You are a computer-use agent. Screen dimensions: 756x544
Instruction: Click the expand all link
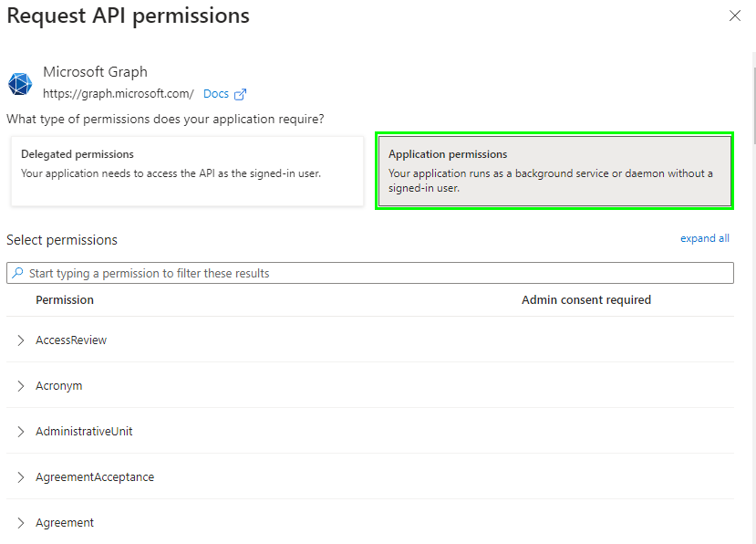[x=704, y=238]
